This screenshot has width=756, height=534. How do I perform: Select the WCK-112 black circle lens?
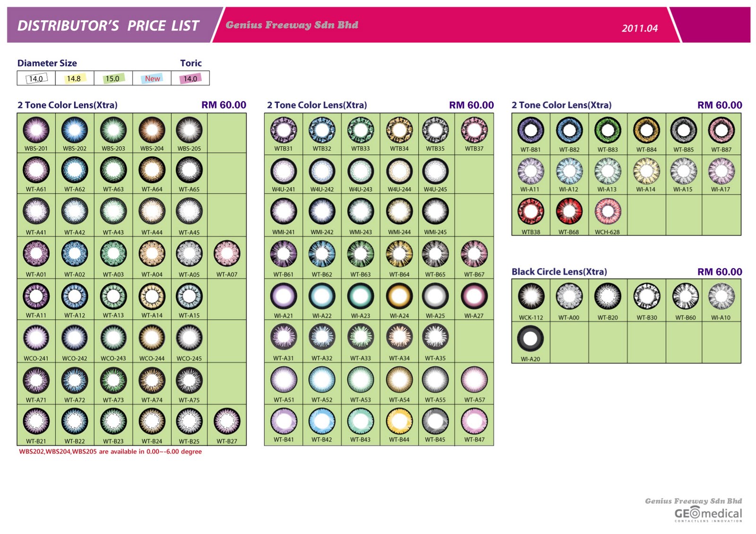[531, 296]
